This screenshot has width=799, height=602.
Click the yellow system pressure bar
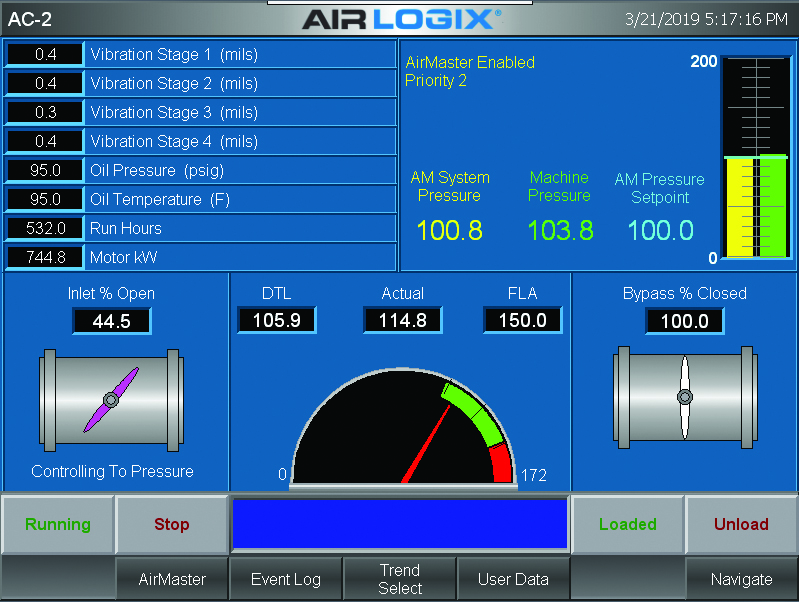point(739,206)
